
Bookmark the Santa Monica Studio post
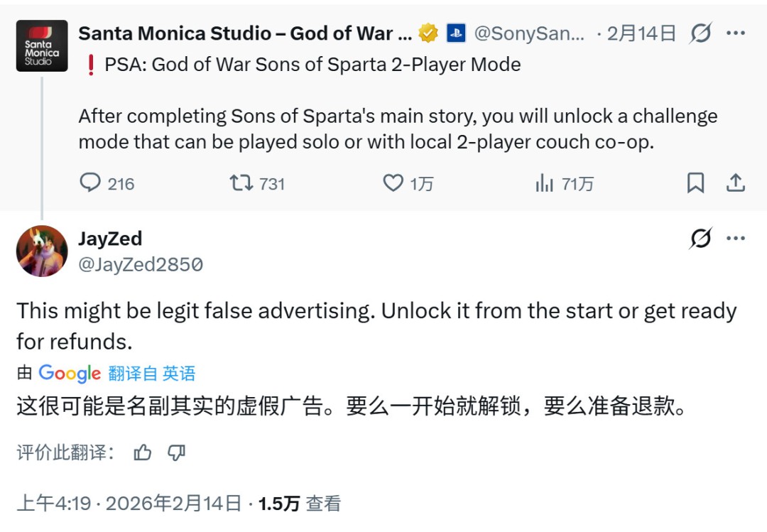pos(696,183)
